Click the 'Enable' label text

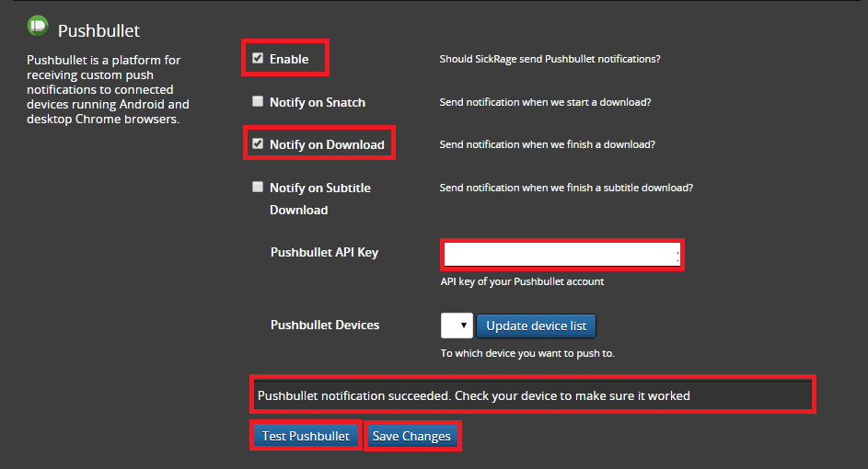[x=288, y=59]
